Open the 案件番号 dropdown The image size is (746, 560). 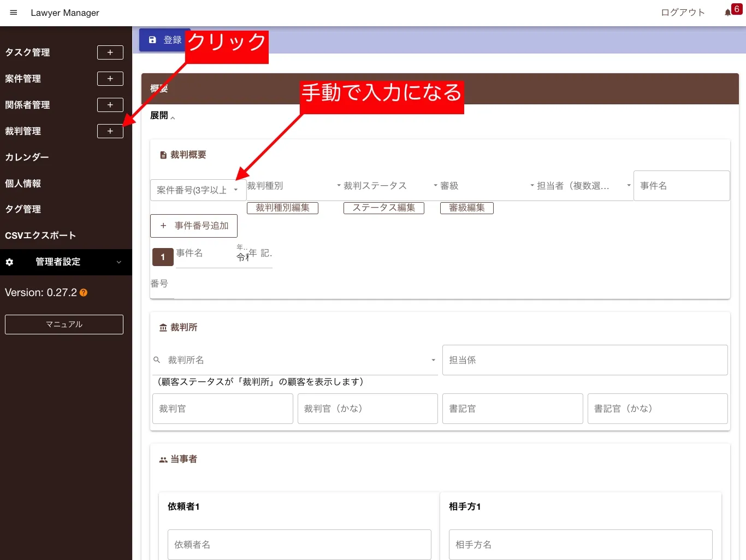[198, 190]
